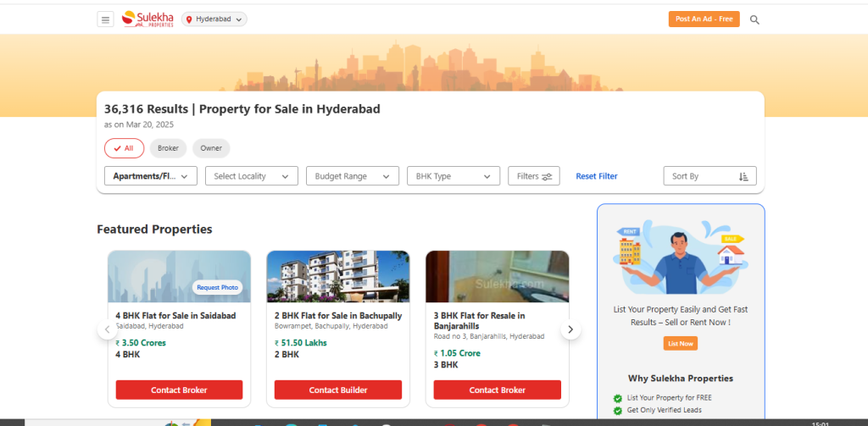Open 4 BHK Flat for Sale in Saidabad

175,316
